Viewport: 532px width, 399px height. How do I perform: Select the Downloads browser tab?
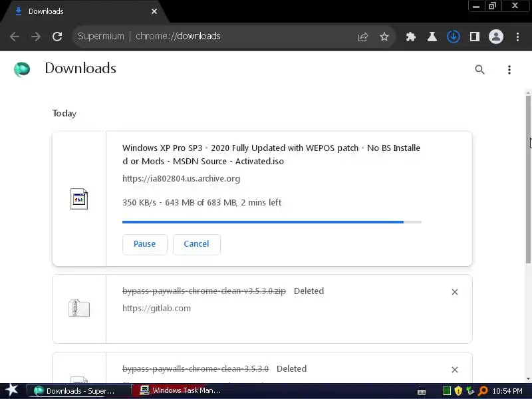point(85,11)
